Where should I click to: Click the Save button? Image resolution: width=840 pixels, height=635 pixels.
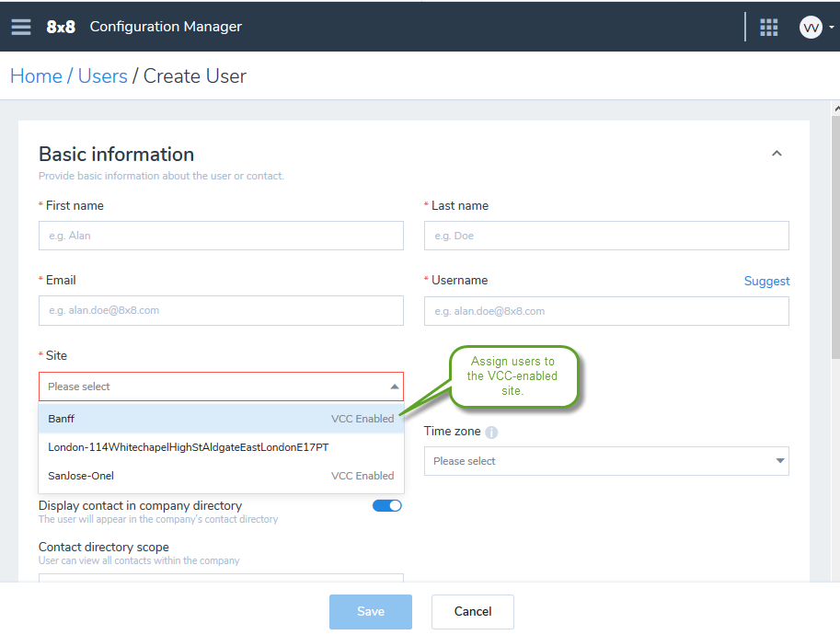pos(371,611)
